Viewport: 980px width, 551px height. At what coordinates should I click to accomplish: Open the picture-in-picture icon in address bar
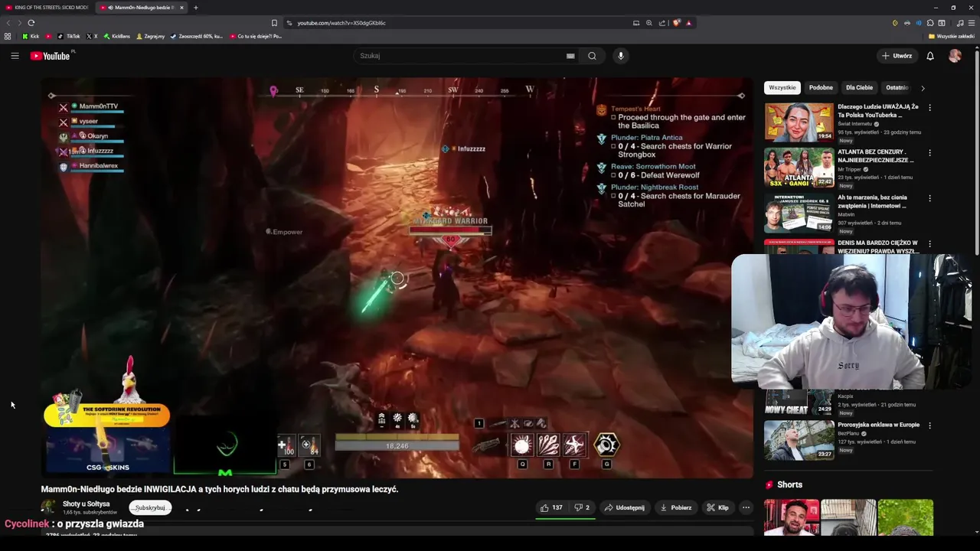pyautogui.click(x=636, y=23)
